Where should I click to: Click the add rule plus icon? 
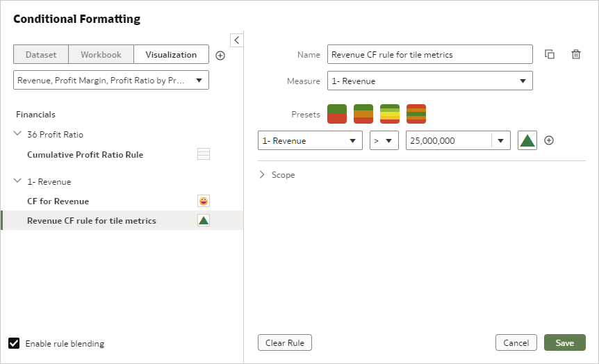220,56
